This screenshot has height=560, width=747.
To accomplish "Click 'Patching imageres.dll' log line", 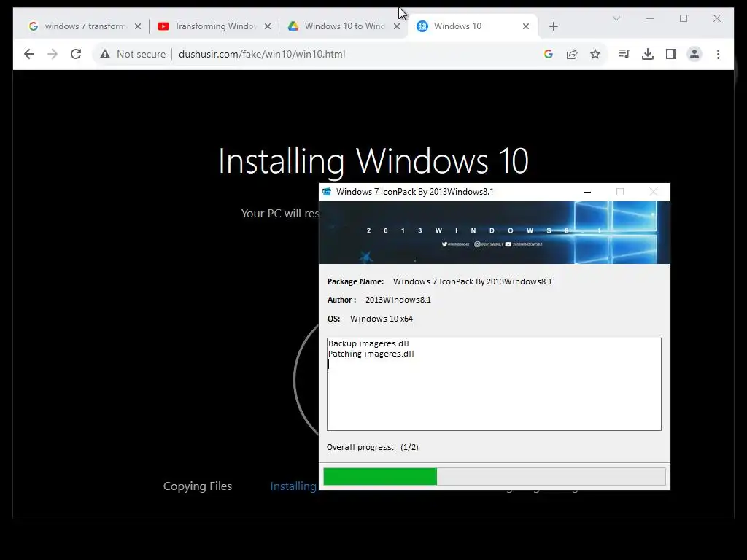I will point(371,354).
